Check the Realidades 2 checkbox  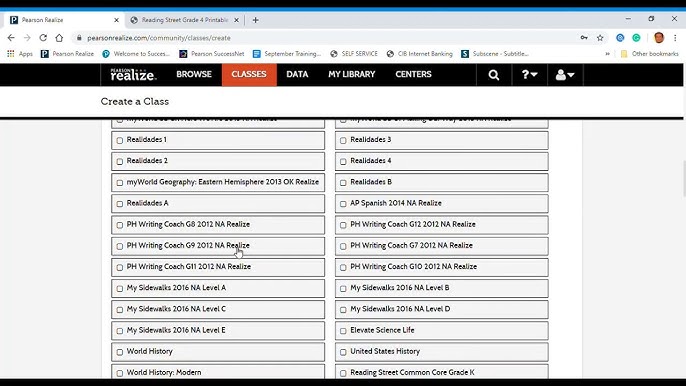tap(120, 161)
